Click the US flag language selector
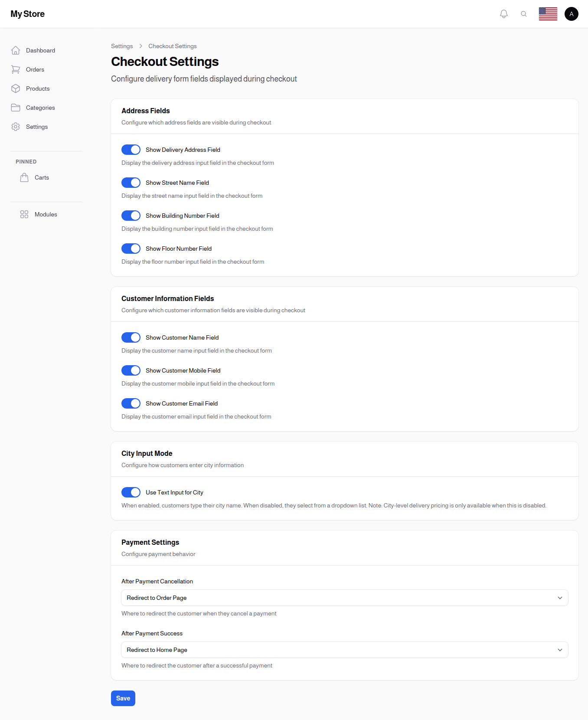 tap(548, 13)
